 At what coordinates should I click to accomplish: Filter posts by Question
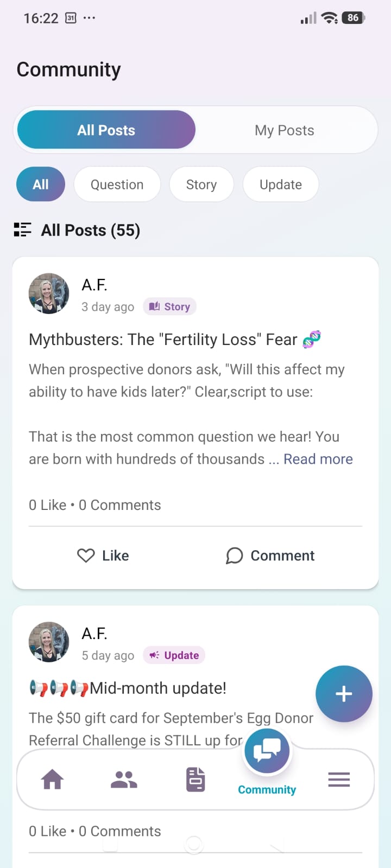pyautogui.click(x=117, y=184)
